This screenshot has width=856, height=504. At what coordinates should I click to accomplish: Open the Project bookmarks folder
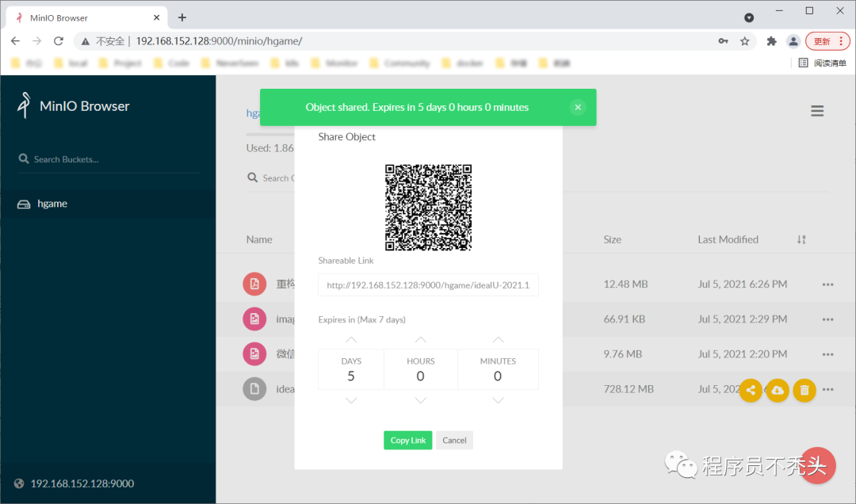pos(120,63)
